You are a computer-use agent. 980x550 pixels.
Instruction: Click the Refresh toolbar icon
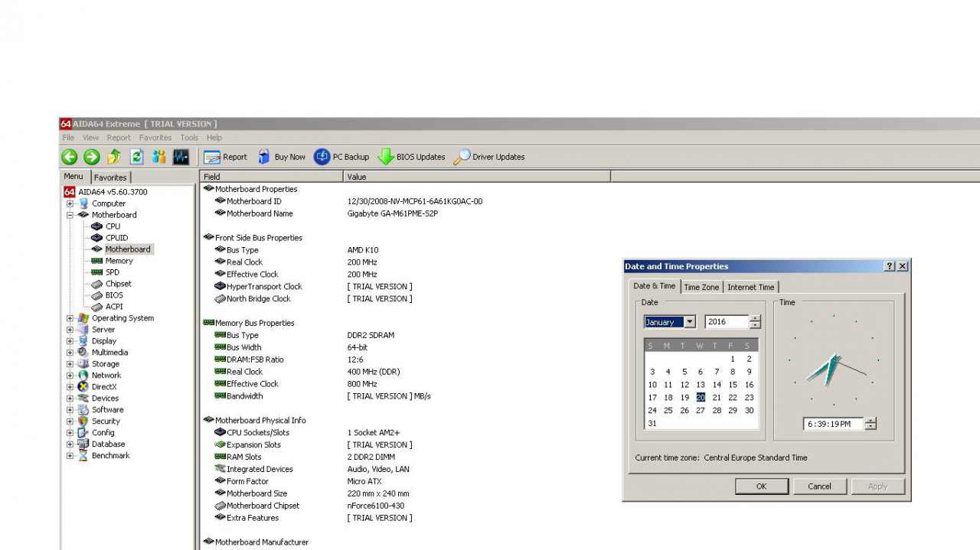pyautogui.click(x=136, y=157)
